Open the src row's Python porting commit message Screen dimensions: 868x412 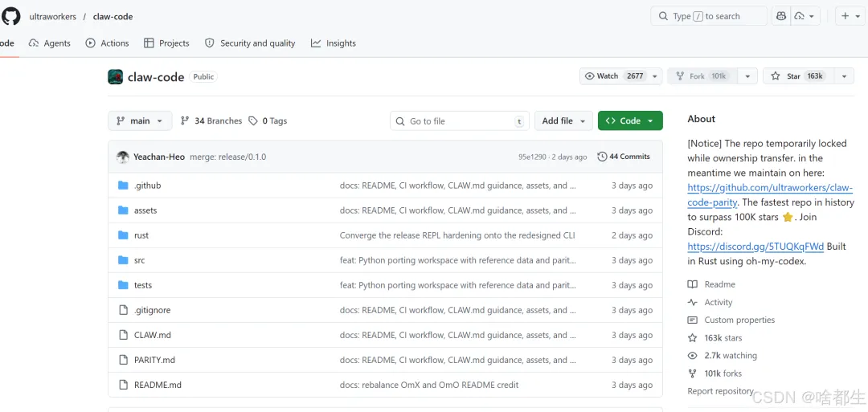[458, 260]
